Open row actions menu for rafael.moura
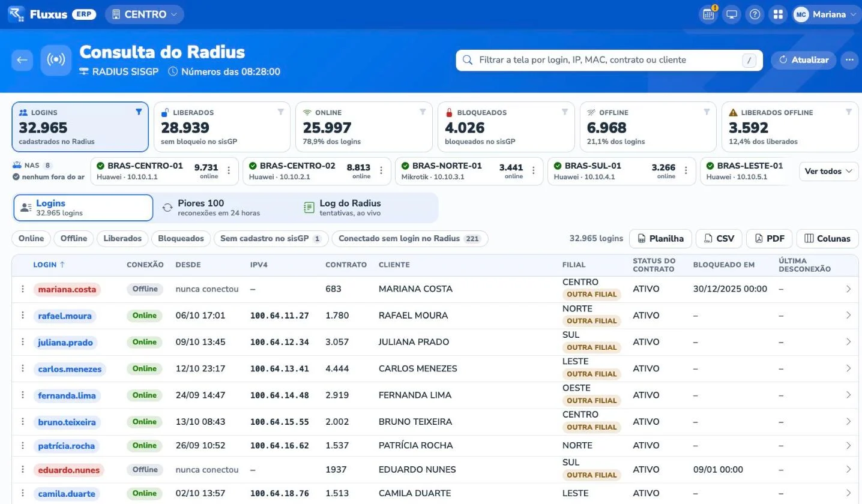The width and height of the screenshot is (862, 504). coord(23,316)
